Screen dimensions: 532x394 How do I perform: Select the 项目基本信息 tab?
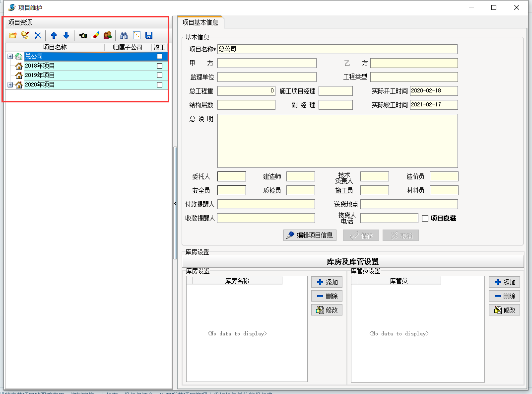point(200,22)
